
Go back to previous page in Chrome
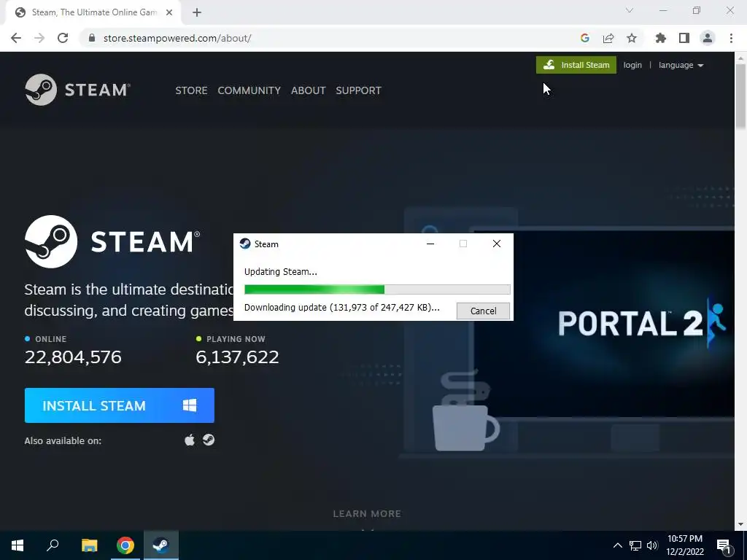coord(16,38)
